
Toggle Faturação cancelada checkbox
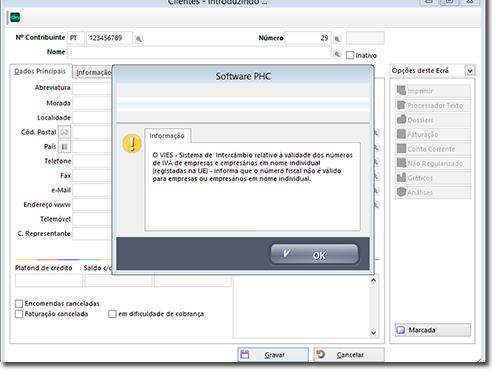19,314
